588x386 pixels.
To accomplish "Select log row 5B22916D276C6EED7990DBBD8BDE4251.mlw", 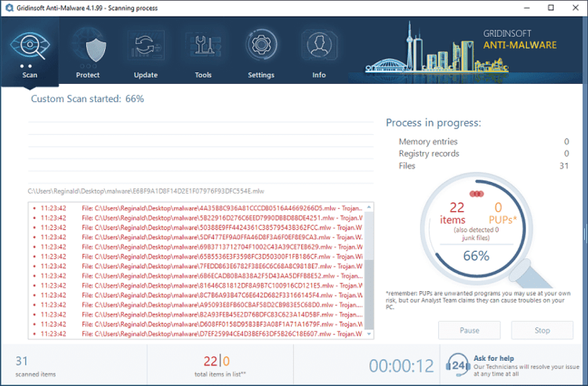I will [x=198, y=218].
